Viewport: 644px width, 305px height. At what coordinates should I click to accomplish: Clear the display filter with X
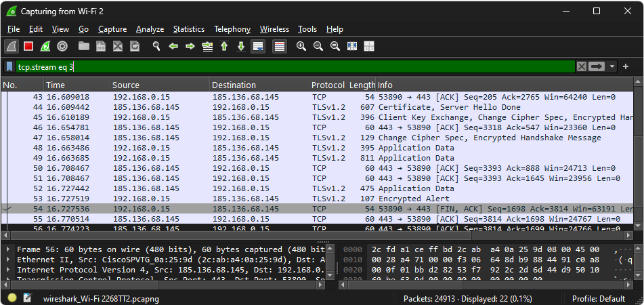click(582, 66)
